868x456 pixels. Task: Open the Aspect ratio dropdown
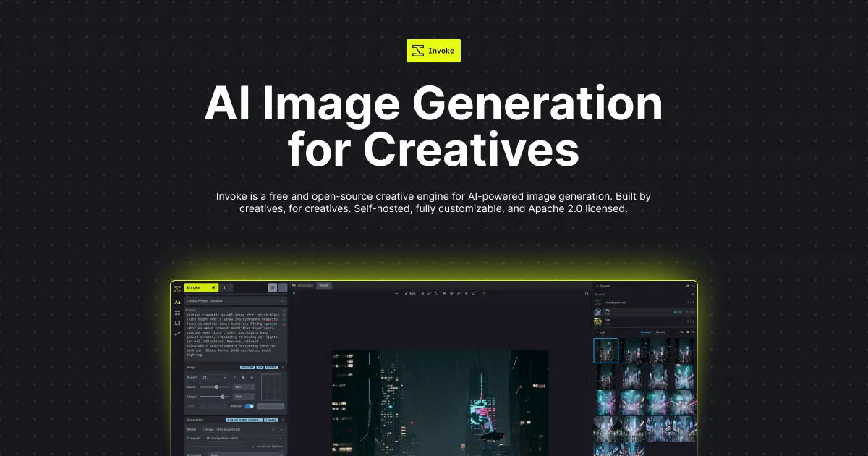(x=213, y=377)
